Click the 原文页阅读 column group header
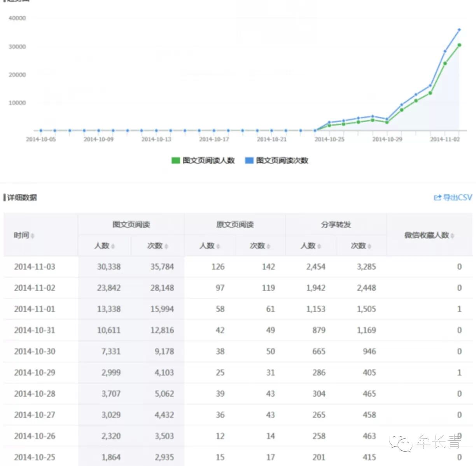The width and height of the screenshot is (476, 466). coord(235,225)
